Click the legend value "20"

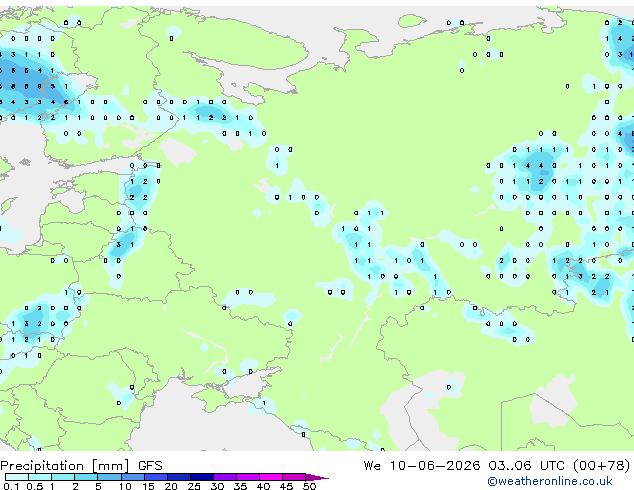[171, 486]
